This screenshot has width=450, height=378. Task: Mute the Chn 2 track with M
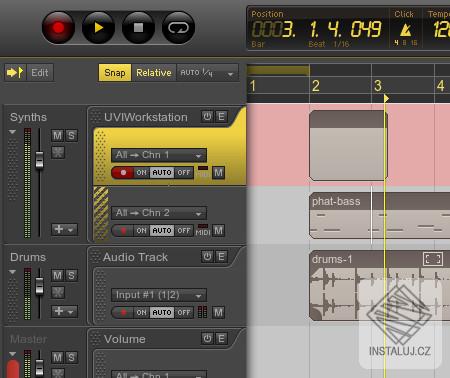[218, 231]
